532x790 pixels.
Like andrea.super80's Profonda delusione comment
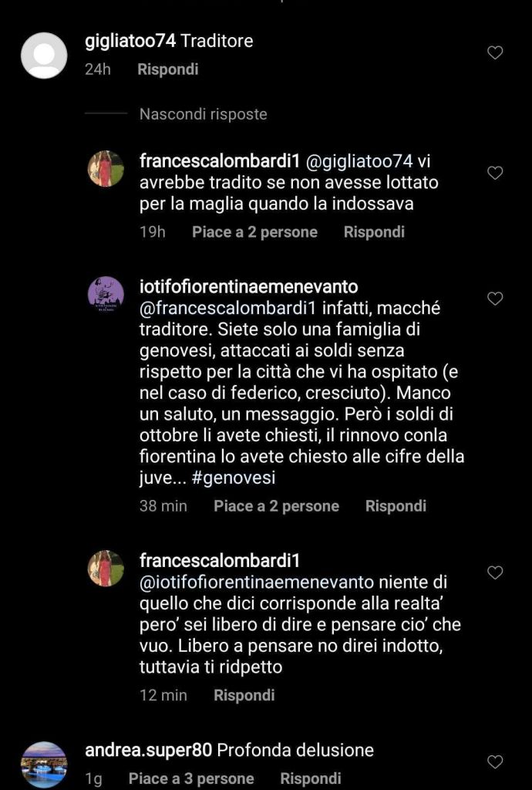pos(495,761)
